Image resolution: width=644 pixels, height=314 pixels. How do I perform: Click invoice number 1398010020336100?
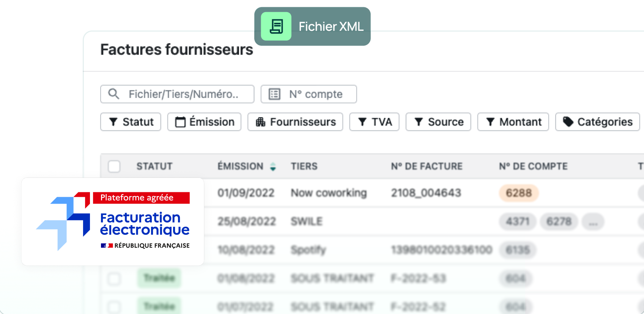coord(442,250)
